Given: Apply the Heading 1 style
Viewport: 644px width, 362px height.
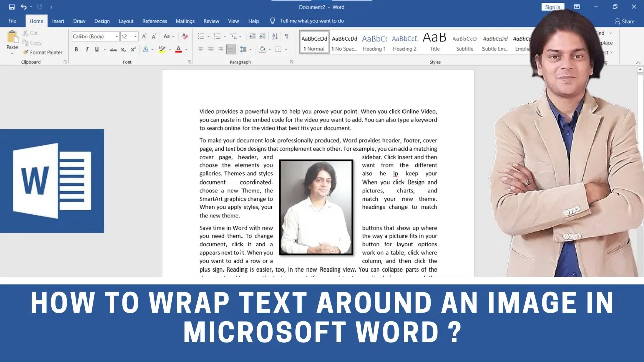Looking at the screenshot, I should tap(374, 41).
